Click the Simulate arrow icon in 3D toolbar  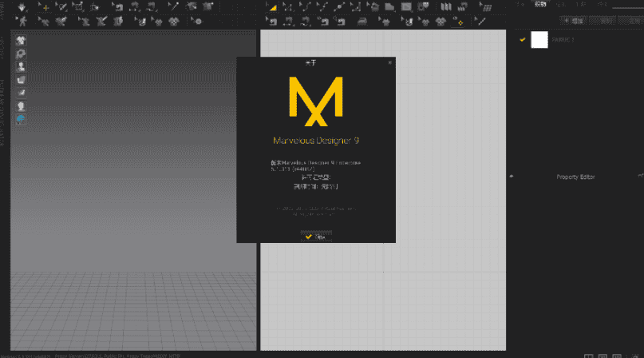22,6
